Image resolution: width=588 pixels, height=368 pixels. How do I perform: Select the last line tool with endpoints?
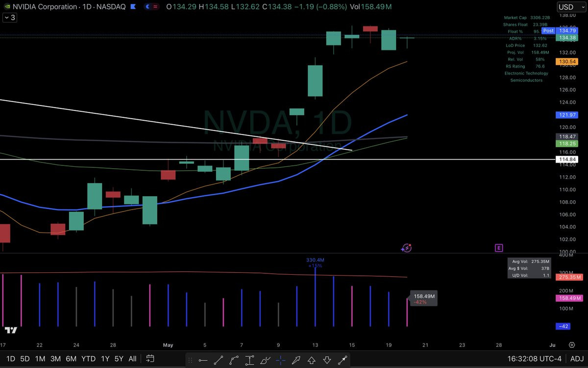[x=343, y=360]
